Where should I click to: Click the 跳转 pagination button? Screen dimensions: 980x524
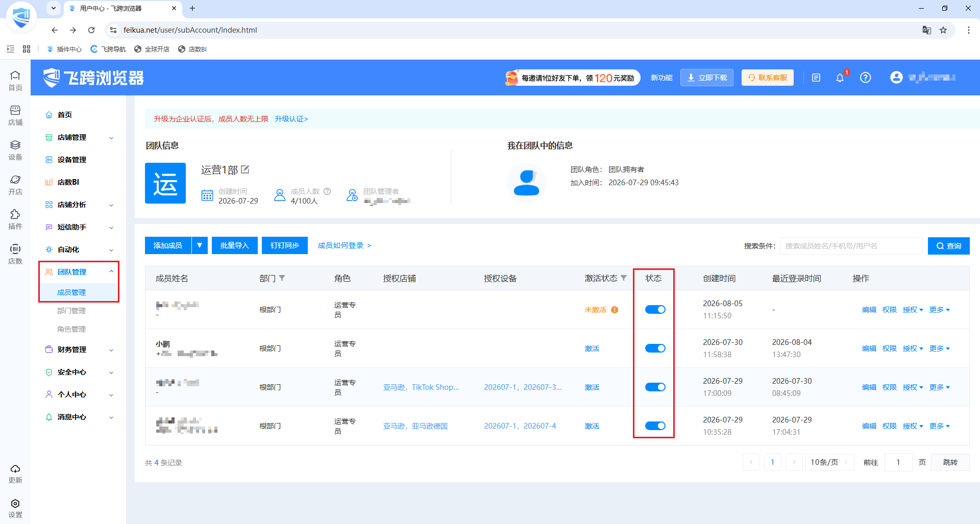950,462
